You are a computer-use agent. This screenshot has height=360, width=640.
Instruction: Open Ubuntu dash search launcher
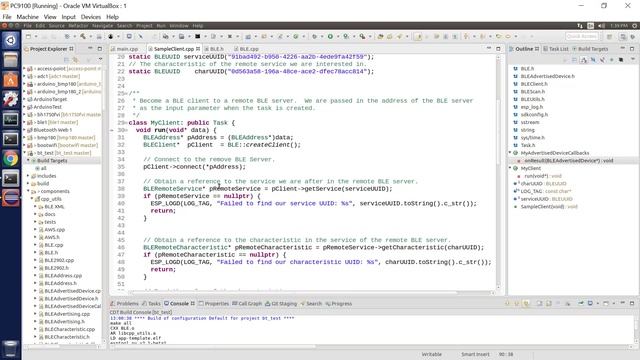click(x=10, y=40)
